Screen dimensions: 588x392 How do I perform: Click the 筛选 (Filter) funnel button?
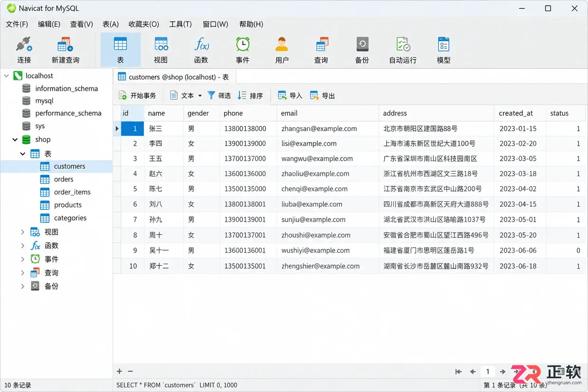(x=219, y=96)
